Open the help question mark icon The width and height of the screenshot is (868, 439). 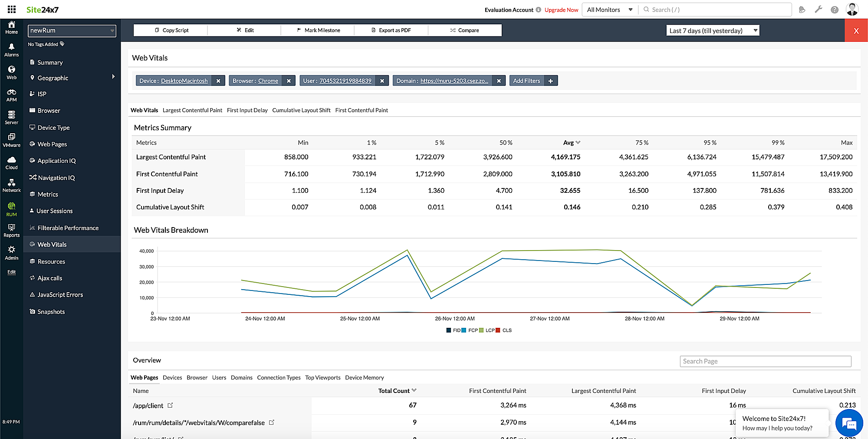[x=835, y=10]
